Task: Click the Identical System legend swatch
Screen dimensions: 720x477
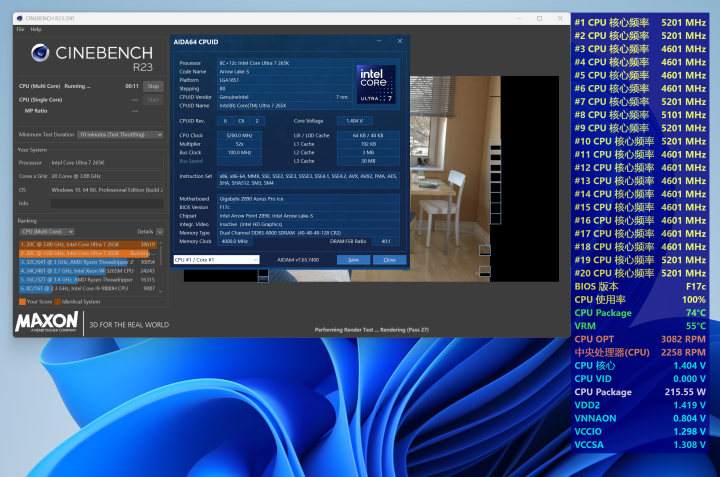Action: point(57,302)
